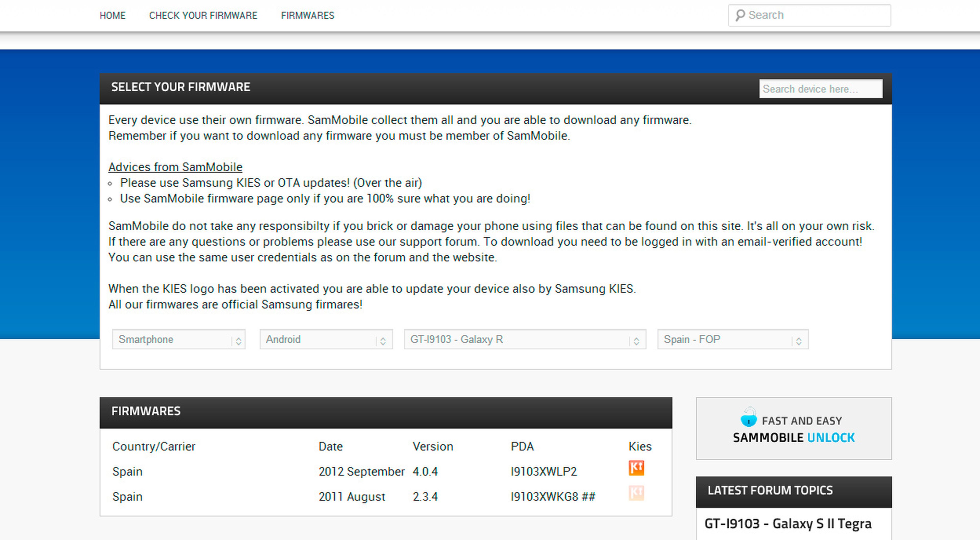Open the HOME menu item
980x540 pixels.
[x=113, y=16]
